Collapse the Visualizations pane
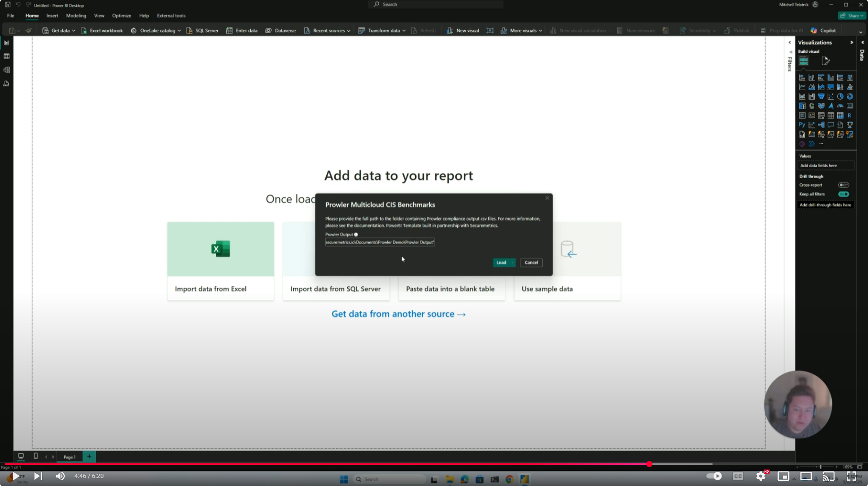Image resolution: width=868 pixels, height=486 pixels. (852, 43)
